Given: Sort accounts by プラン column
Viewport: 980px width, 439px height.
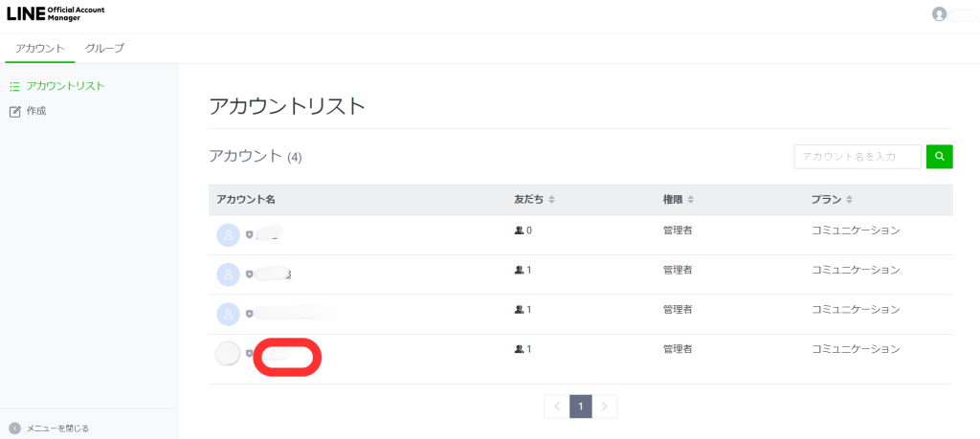Looking at the screenshot, I should pyautogui.click(x=848, y=200).
